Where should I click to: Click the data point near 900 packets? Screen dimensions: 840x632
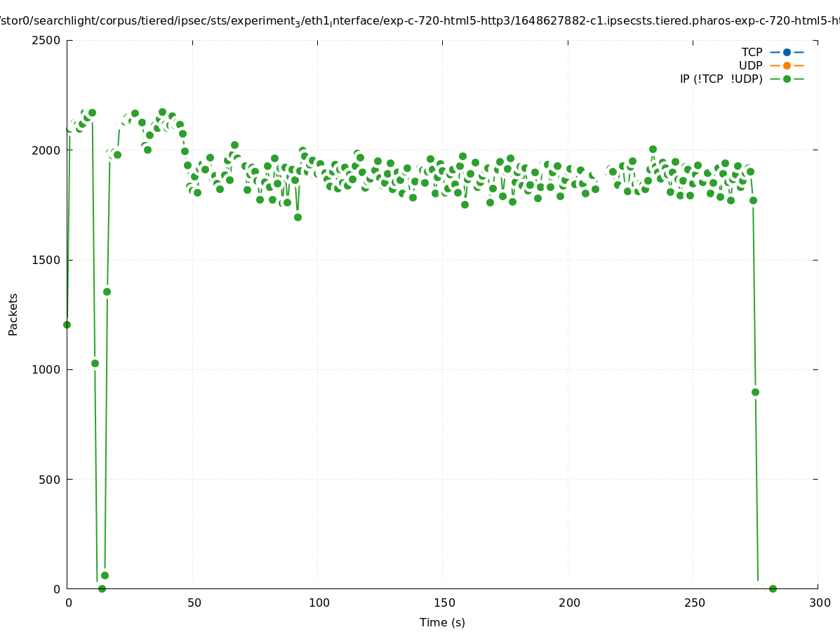tap(755, 392)
